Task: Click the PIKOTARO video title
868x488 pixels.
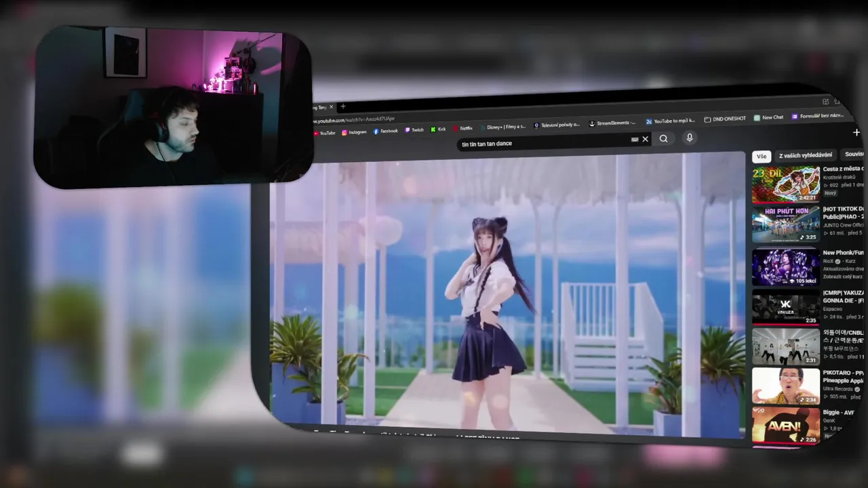Action: coord(844,377)
